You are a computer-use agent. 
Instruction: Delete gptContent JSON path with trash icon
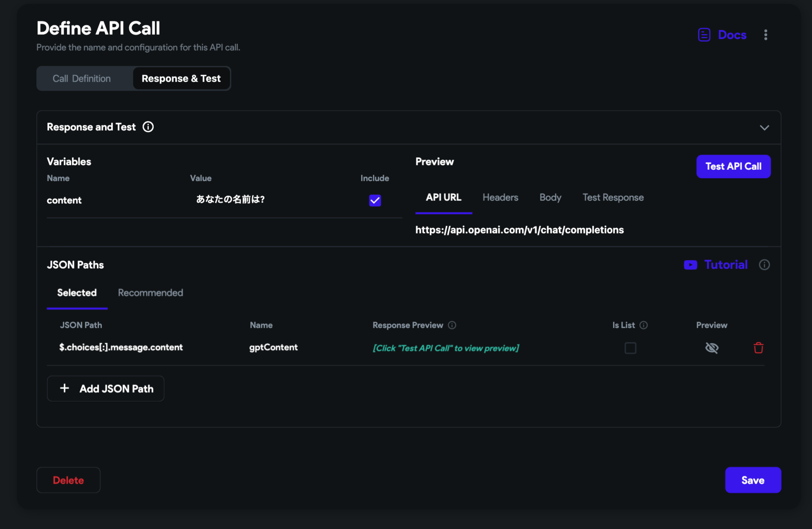(x=758, y=348)
